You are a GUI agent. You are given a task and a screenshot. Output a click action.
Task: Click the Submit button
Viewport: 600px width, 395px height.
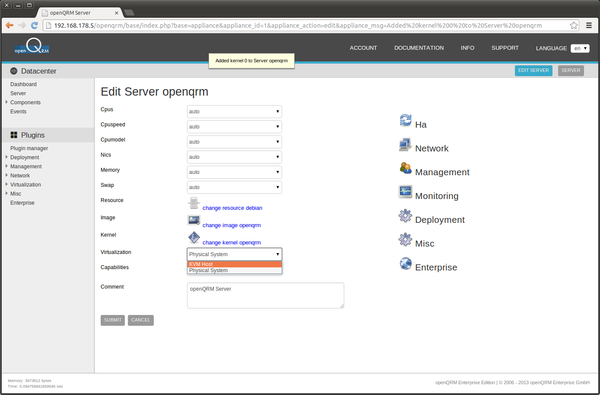click(x=112, y=320)
